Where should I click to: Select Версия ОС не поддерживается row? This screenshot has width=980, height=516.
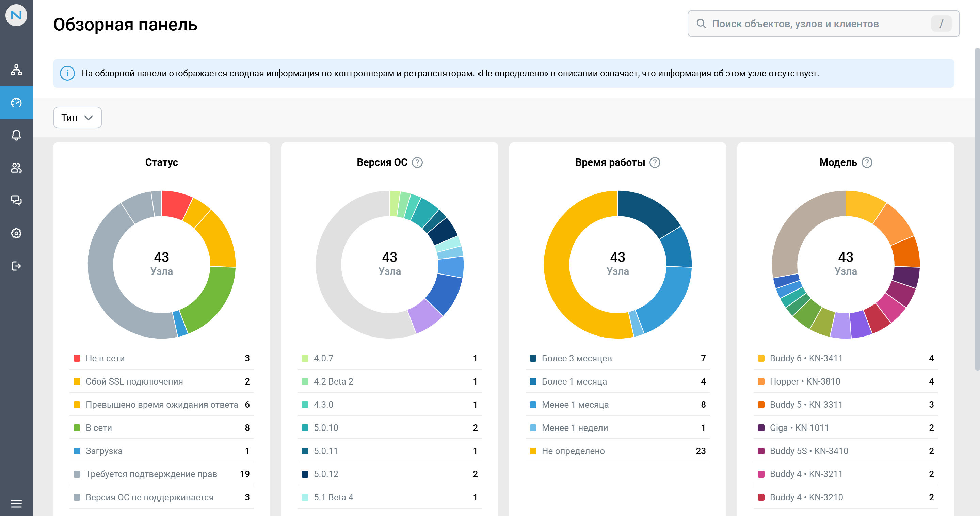(x=162, y=497)
